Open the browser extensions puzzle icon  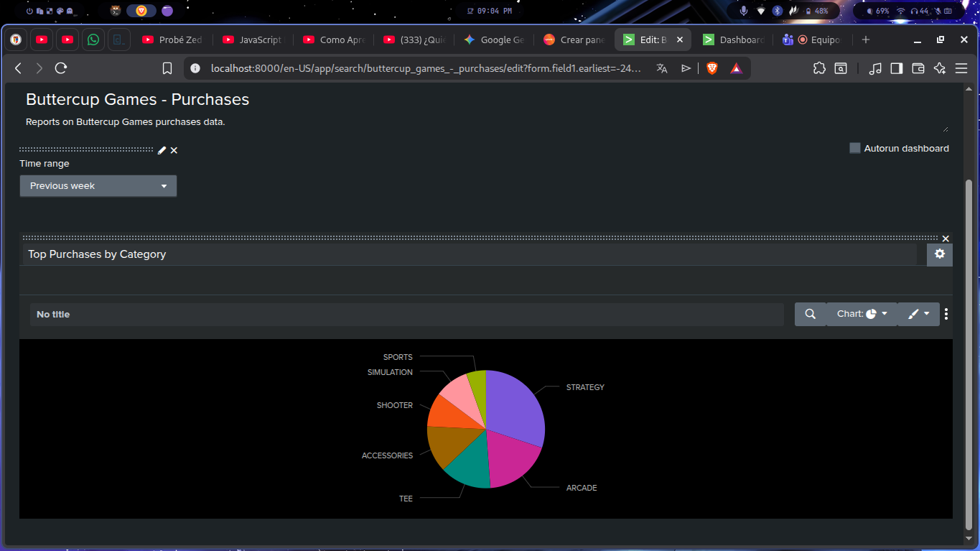pyautogui.click(x=818, y=68)
